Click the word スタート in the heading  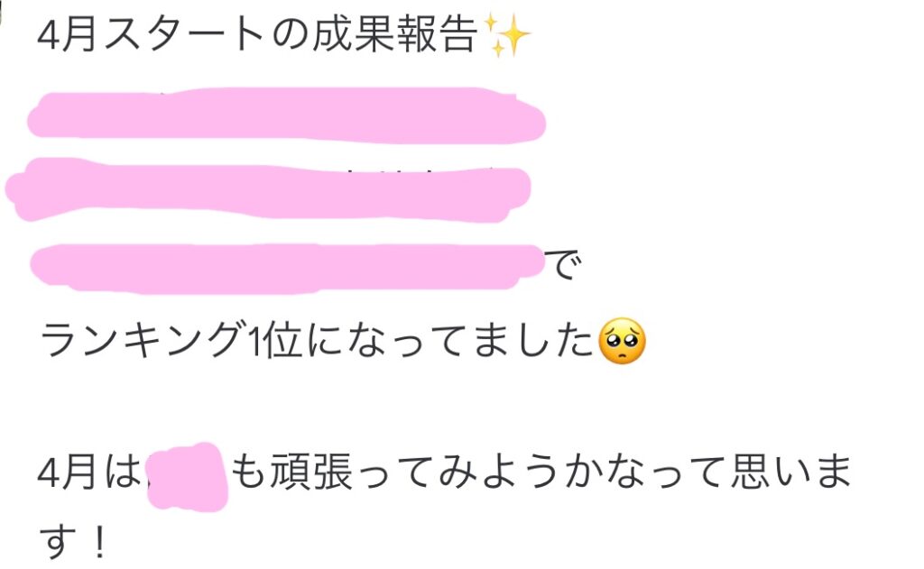pos(182,35)
